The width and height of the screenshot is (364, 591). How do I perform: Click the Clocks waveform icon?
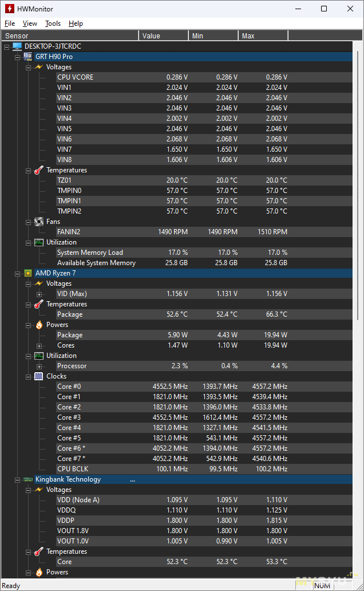coord(39,376)
